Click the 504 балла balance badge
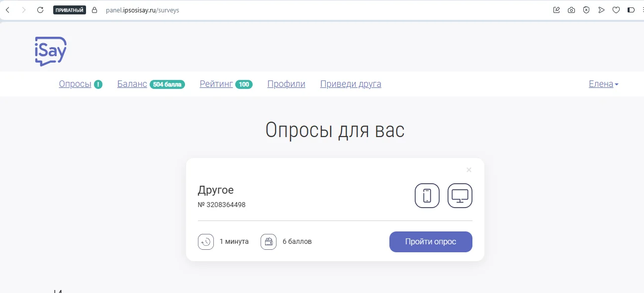 point(168,84)
